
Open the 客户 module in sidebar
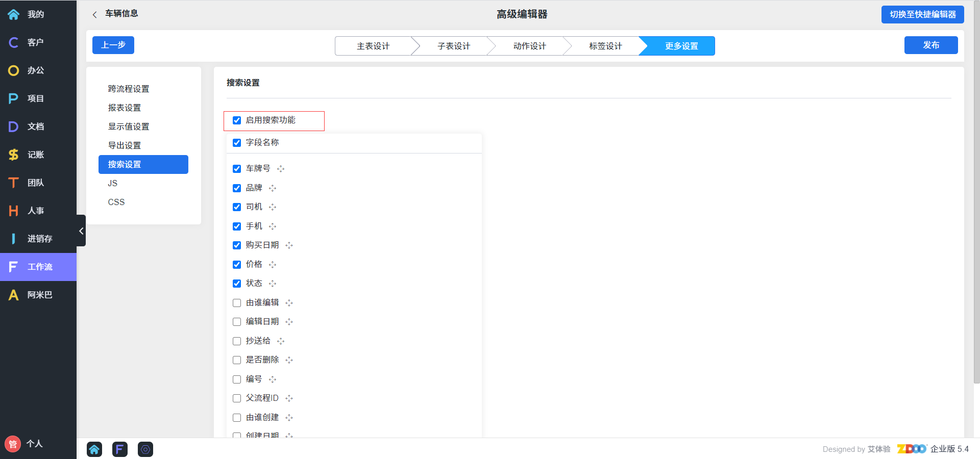pos(36,42)
